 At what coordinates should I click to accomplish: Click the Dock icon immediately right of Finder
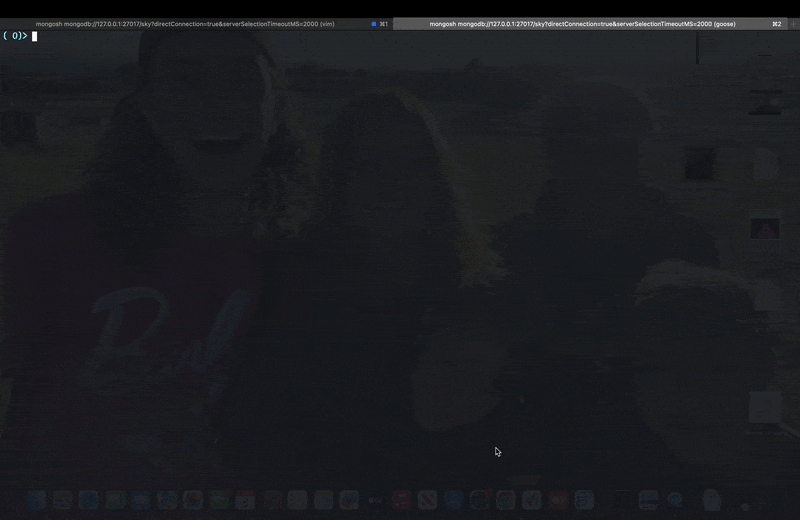(62, 499)
